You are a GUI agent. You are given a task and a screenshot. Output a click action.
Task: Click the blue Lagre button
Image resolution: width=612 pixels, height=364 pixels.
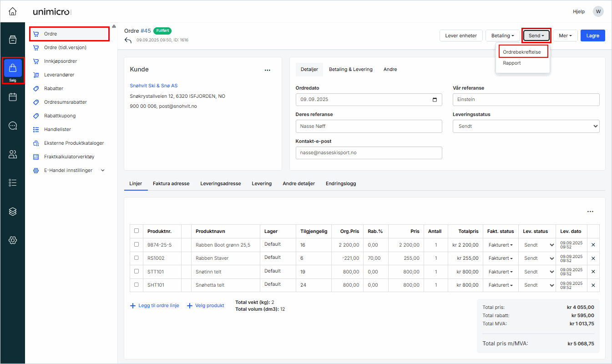tap(592, 35)
